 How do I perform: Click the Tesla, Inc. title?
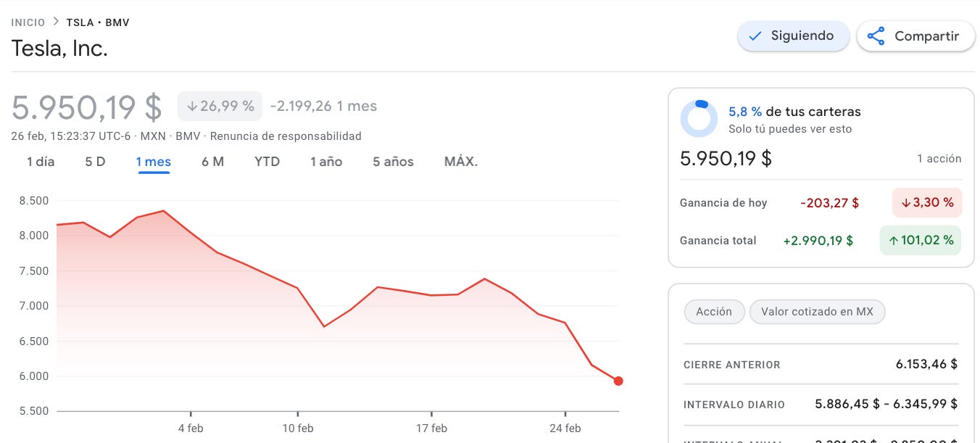59,49
